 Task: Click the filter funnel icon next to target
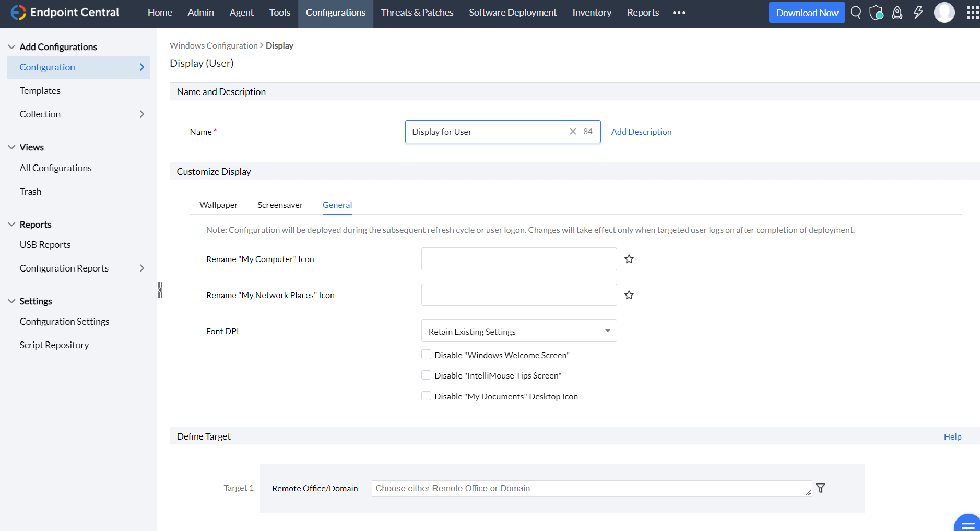820,488
